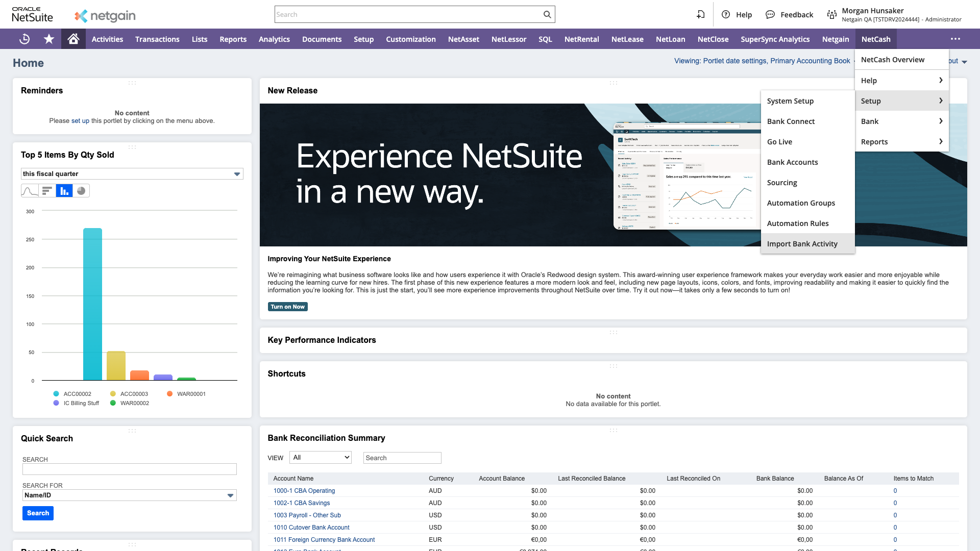
Task: Switch chart to line view
Action: [30, 191]
